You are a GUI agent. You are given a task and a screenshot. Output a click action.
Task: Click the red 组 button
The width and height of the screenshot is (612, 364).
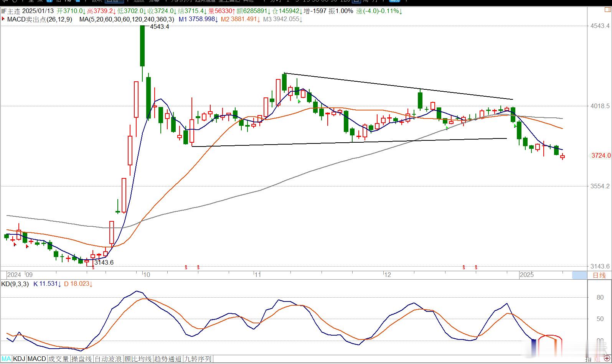click(x=597, y=359)
